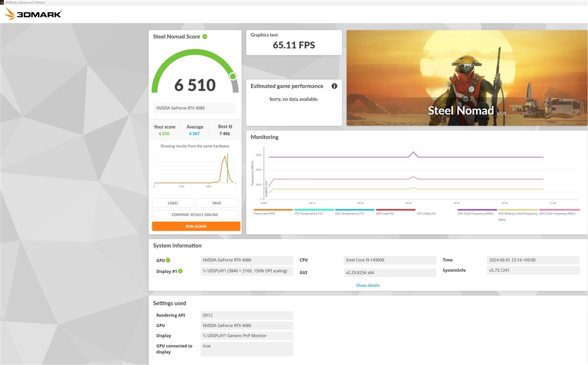588x365 pixels.
Task: Click the green validation check beside Steel Nomad Score
Action: (205, 36)
